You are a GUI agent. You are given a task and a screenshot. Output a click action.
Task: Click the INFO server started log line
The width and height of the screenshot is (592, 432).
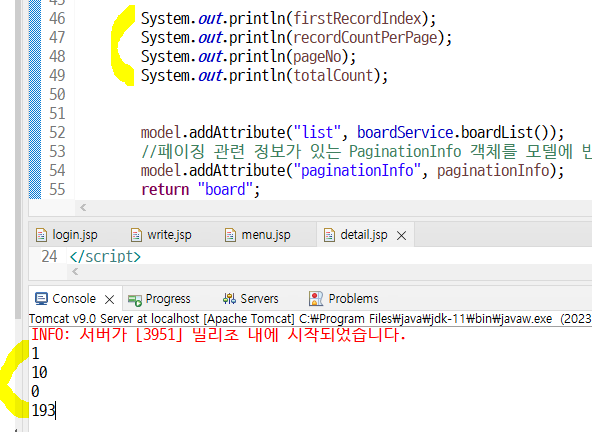(218, 334)
